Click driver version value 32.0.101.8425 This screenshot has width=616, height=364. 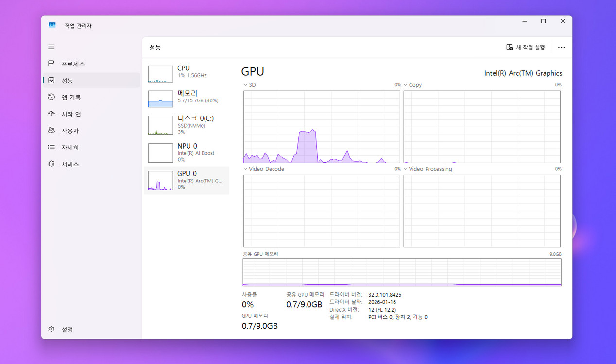coord(385,295)
